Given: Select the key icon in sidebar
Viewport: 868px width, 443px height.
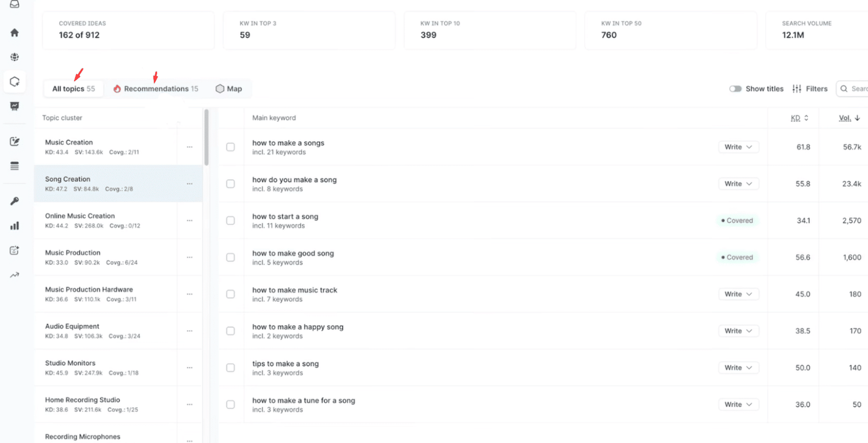Looking at the screenshot, I should point(15,201).
